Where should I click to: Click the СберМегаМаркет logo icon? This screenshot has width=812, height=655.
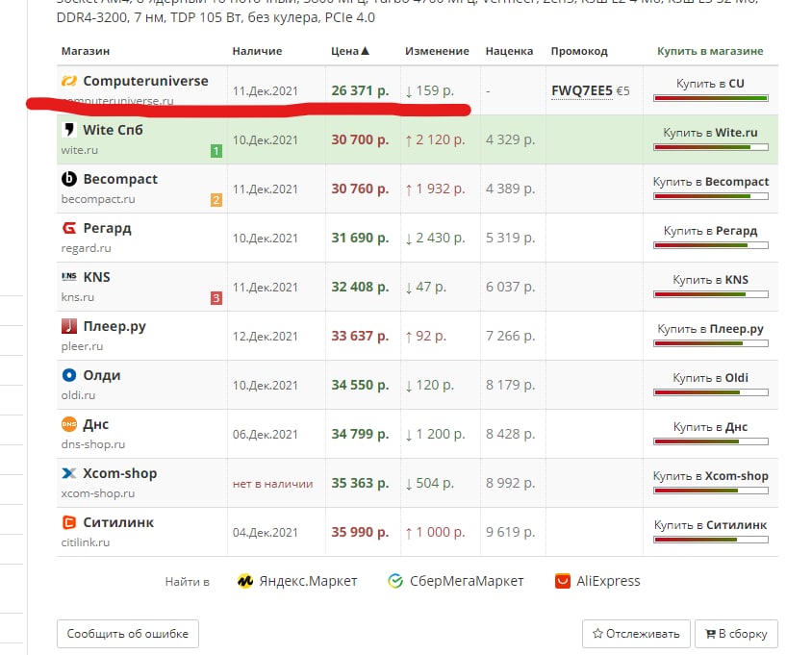tap(395, 581)
